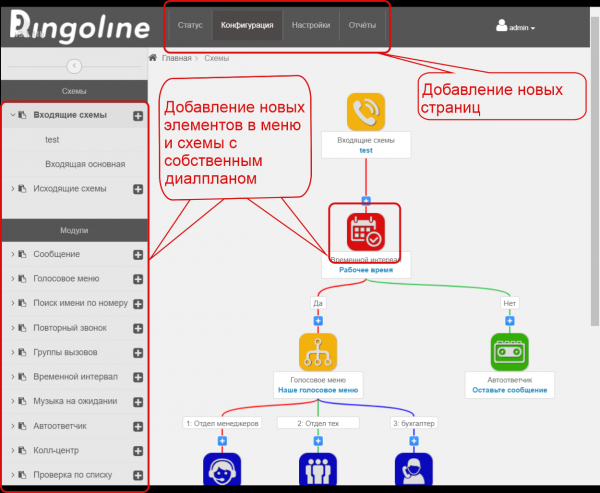Open the Рабочее время link
The width and height of the screenshot is (600, 493).
[366, 269]
